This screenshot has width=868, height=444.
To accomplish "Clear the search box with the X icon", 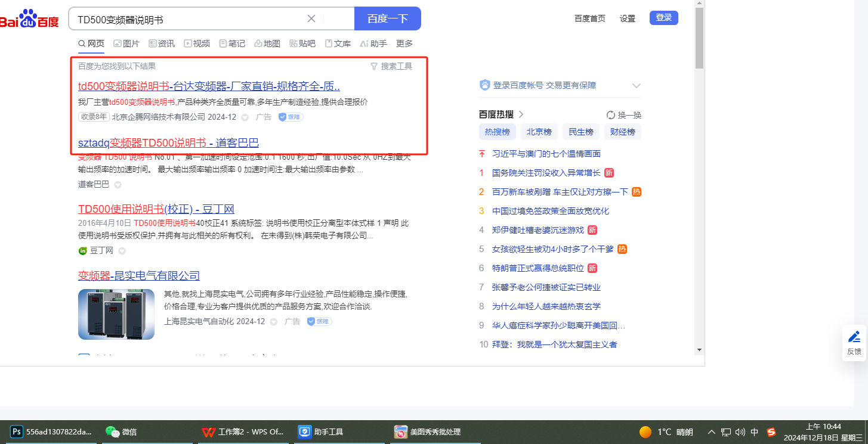I will pyautogui.click(x=311, y=18).
